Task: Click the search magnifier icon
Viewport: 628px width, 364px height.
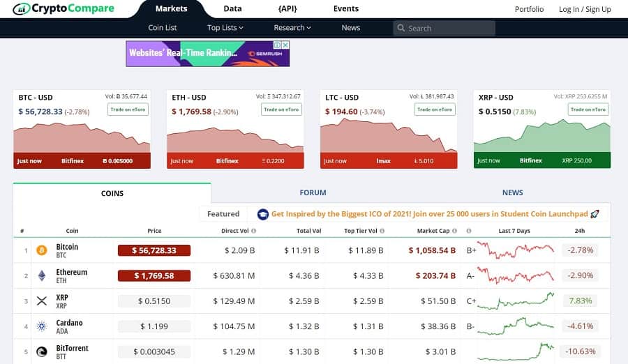Action: tap(401, 28)
